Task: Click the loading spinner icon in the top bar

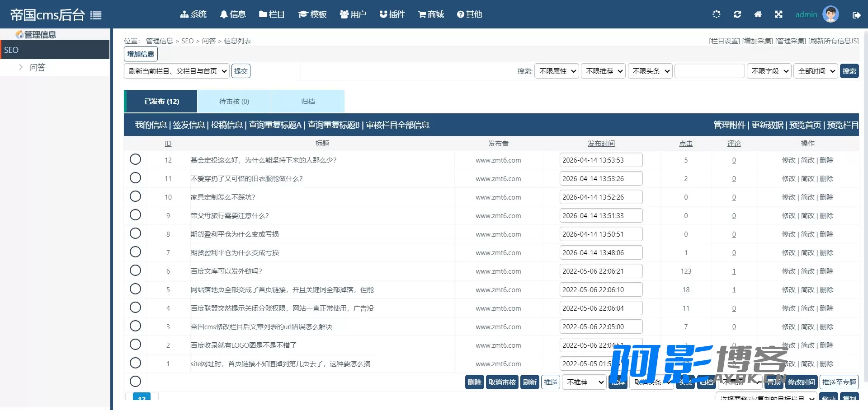Action: point(717,14)
